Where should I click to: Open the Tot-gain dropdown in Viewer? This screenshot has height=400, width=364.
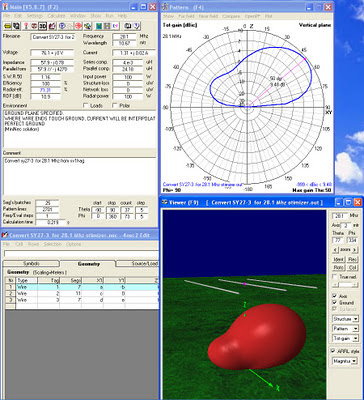pyautogui.click(x=345, y=338)
